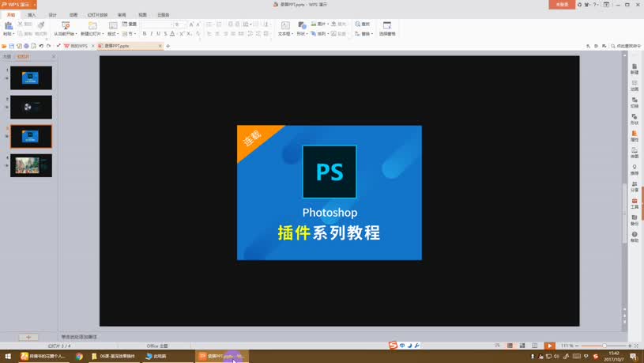Viewport: 644px width, 363px height.
Task: Switch to Normal view icon in status bar
Action: [x=510, y=346]
